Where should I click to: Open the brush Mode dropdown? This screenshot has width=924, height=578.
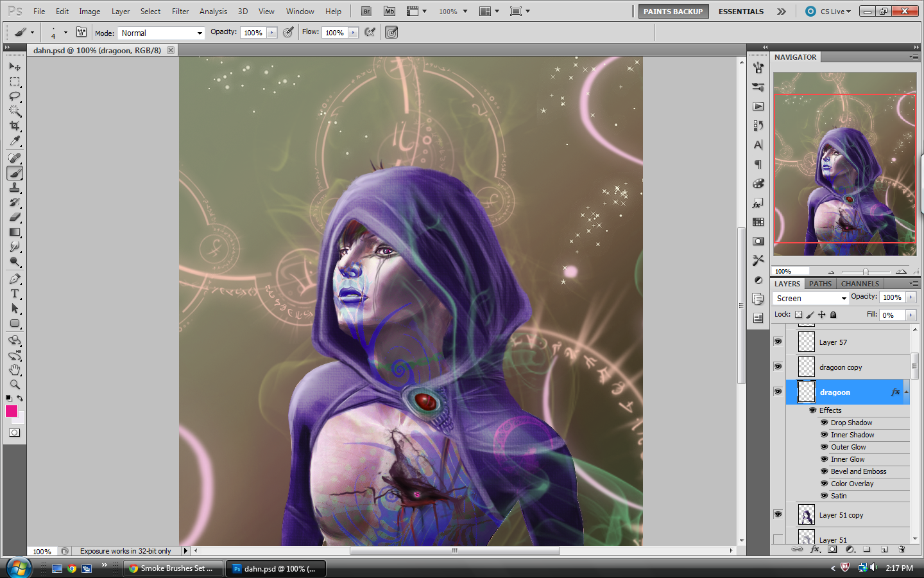(161, 33)
